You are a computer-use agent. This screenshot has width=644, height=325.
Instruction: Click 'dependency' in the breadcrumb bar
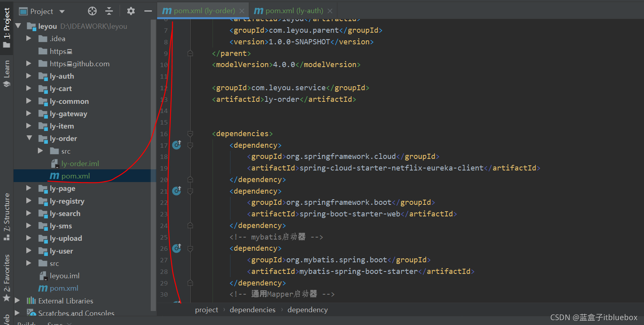pos(307,309)
